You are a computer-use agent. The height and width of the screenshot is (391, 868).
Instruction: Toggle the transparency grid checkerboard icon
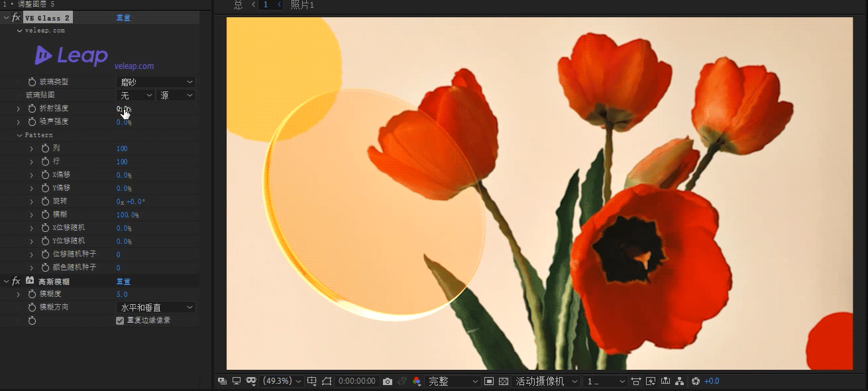click(503, 381)
